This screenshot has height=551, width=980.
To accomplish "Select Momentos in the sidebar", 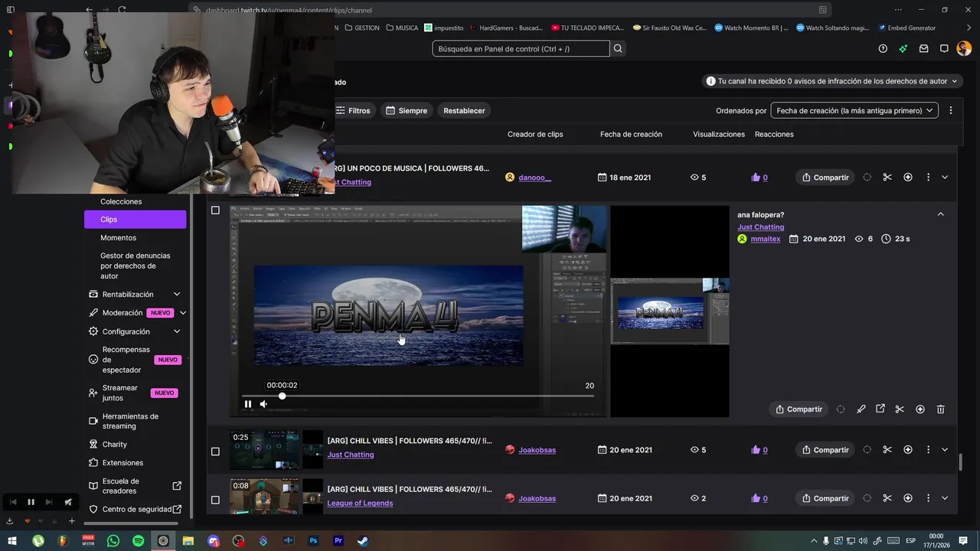I will tap(118, 238).
